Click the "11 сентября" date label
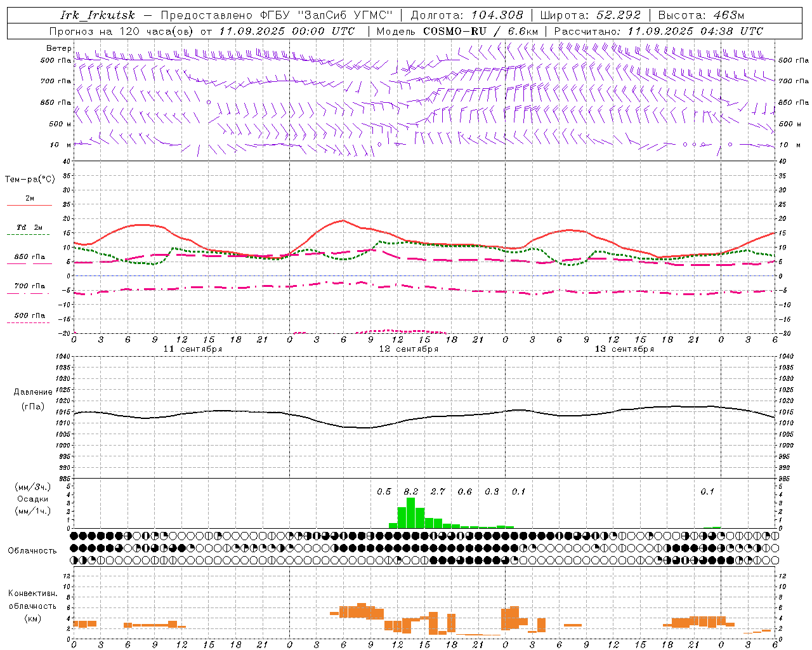812x650 pixels. coord(193,349)
